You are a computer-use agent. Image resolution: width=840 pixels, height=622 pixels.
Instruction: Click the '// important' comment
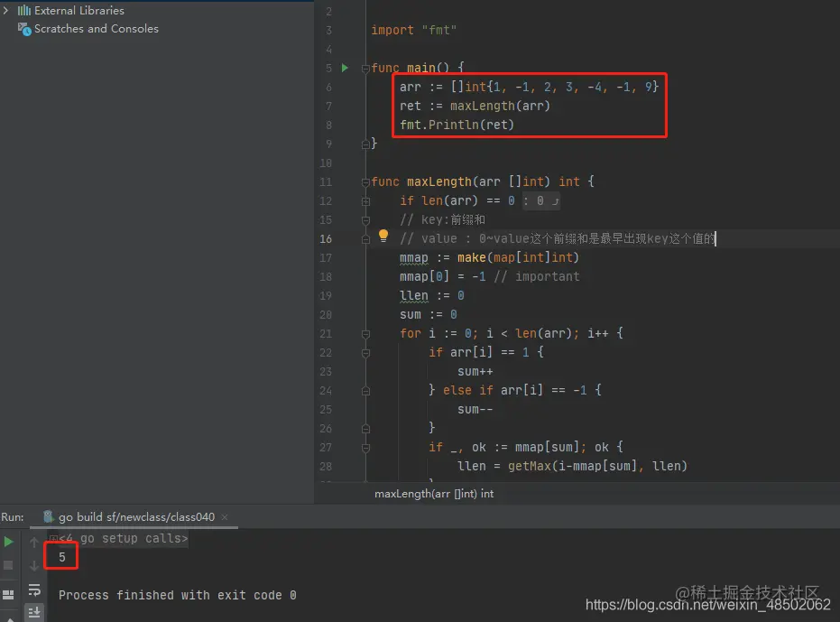pyautogui.click(x=536, y=276)
